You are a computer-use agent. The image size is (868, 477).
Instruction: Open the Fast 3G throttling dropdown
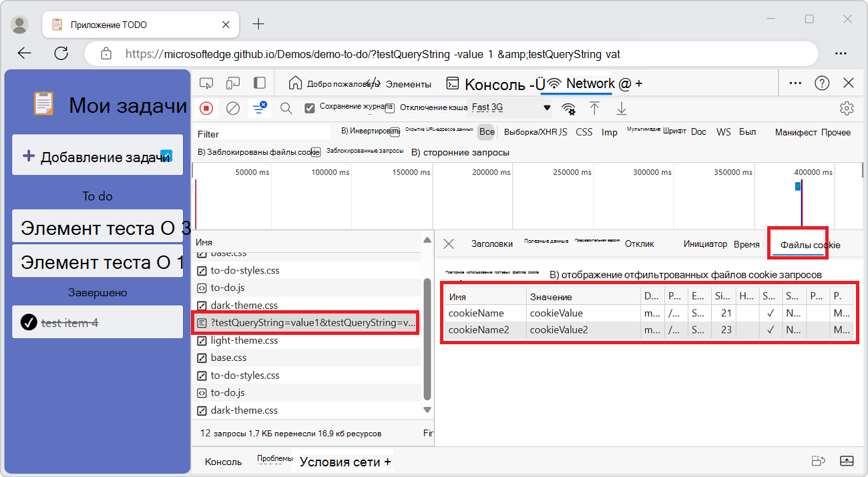(511, 107)
